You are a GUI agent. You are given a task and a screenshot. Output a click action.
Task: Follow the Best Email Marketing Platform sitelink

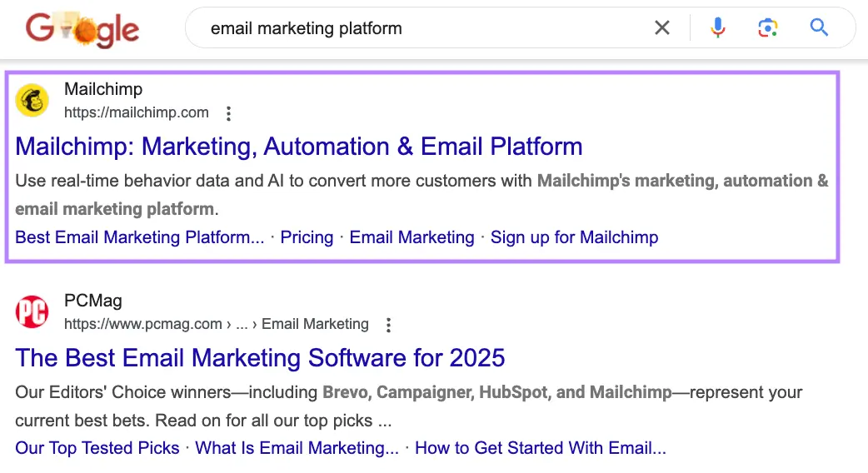(x=139, y=237)
